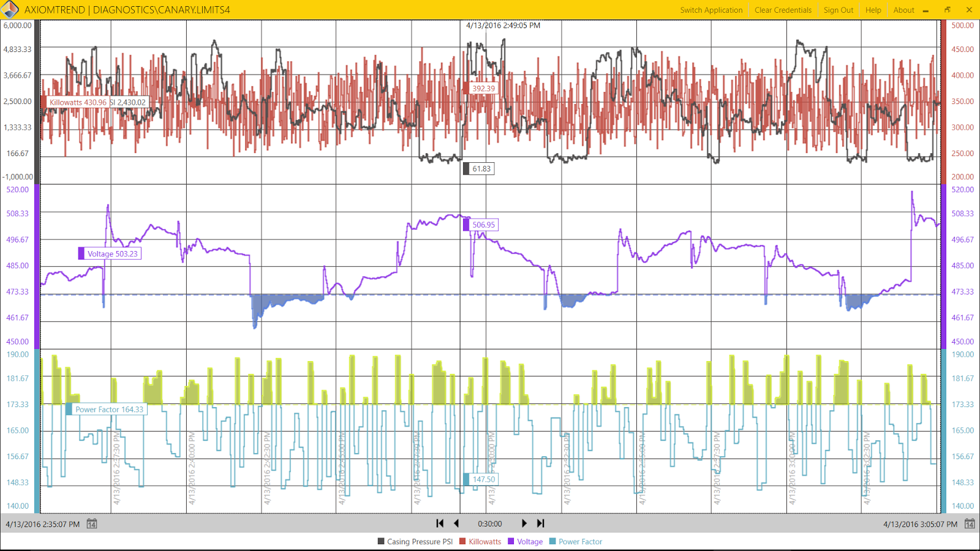Click the AxiomTrend logo icon
The image size is (980, 551).
pos(10,10)
